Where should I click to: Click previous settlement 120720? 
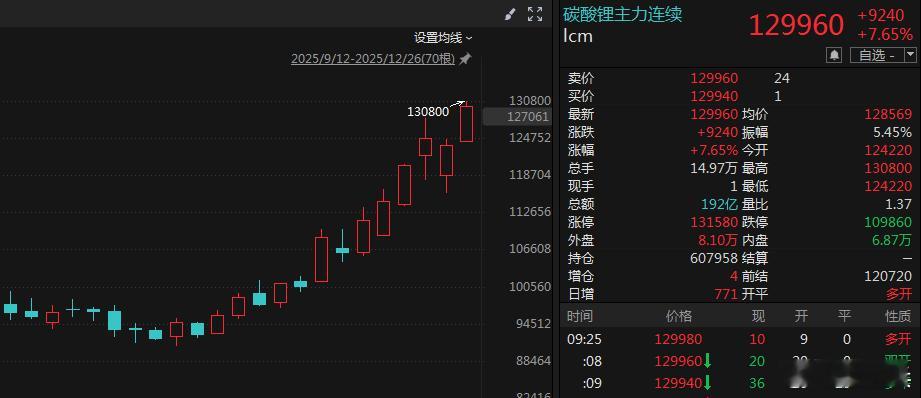tap(888, 276)
